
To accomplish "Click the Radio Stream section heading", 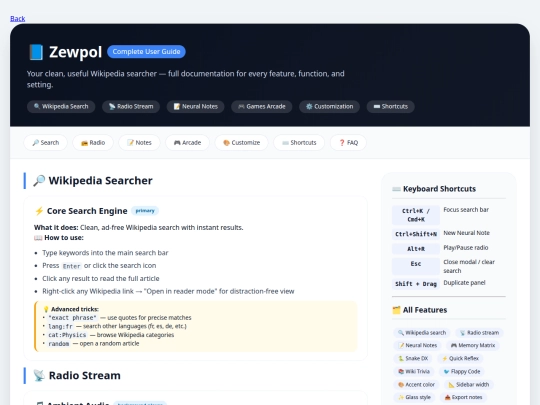I will [x=85, y=375].
